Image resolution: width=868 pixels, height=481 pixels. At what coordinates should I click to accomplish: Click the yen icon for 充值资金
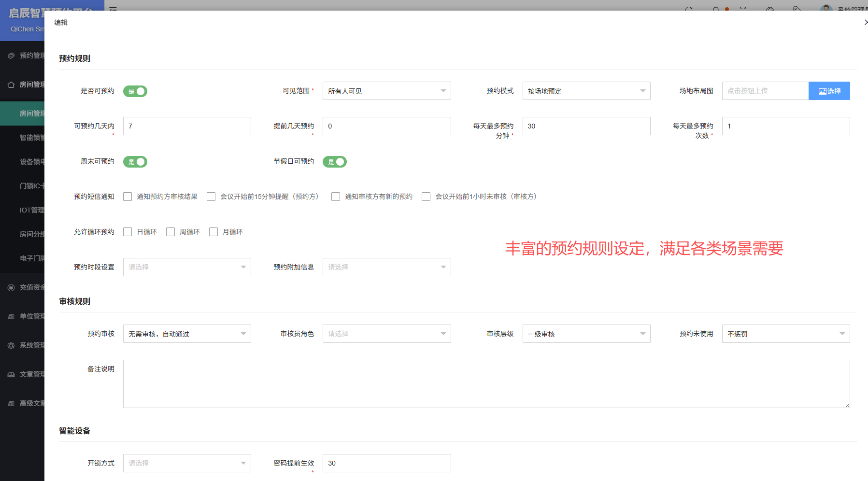click(x=11, y=287)
